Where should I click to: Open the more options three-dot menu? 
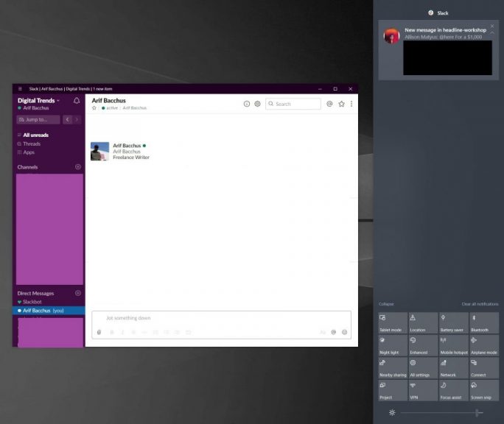pyautogui.click(x=351, y=104)
